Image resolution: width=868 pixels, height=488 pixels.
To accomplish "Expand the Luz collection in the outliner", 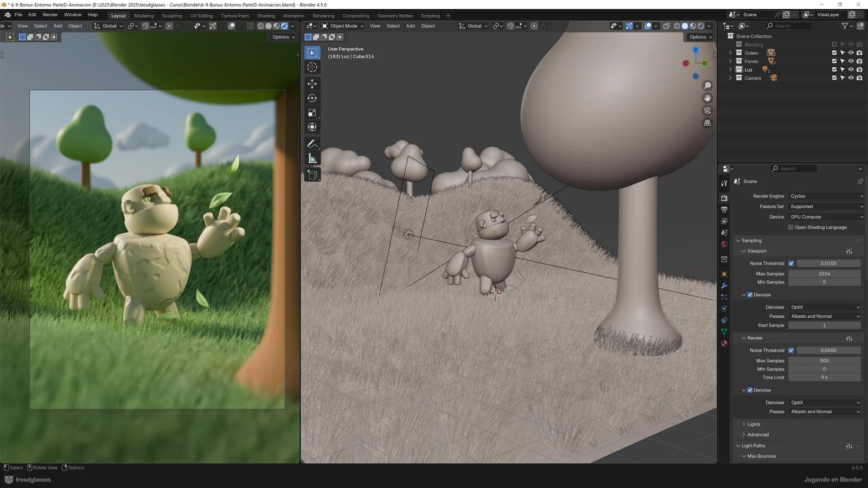I will 730,69.
